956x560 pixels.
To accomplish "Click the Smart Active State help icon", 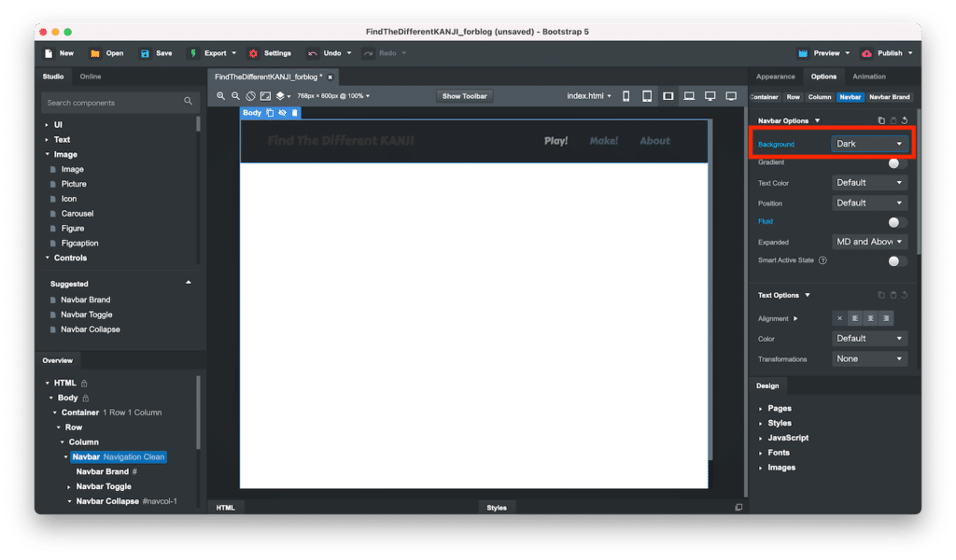I will [x=822, y=260].
